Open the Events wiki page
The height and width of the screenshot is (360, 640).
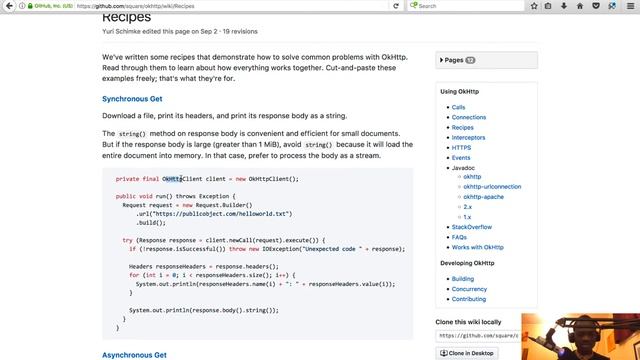click(x=461, y=158)
